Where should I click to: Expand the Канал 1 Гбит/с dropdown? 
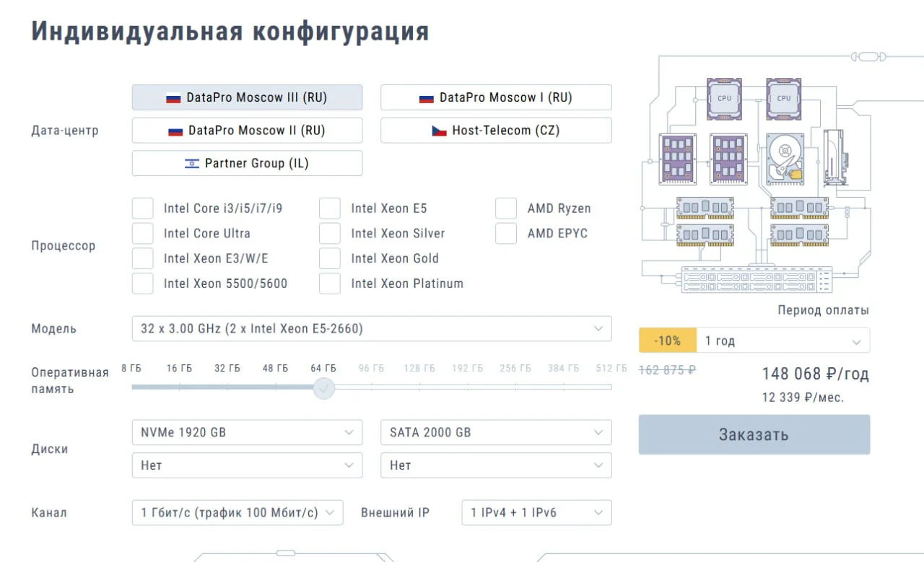(237, 512)
